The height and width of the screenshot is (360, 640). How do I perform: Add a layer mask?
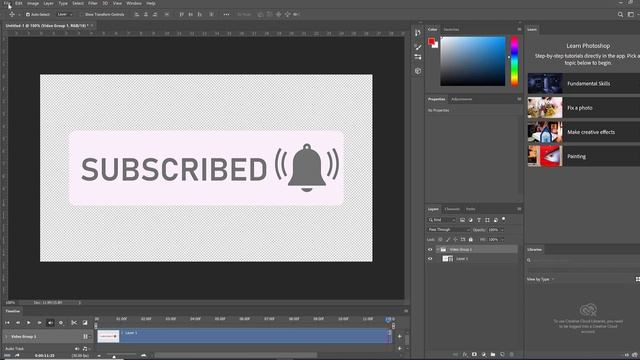[474, 355]
